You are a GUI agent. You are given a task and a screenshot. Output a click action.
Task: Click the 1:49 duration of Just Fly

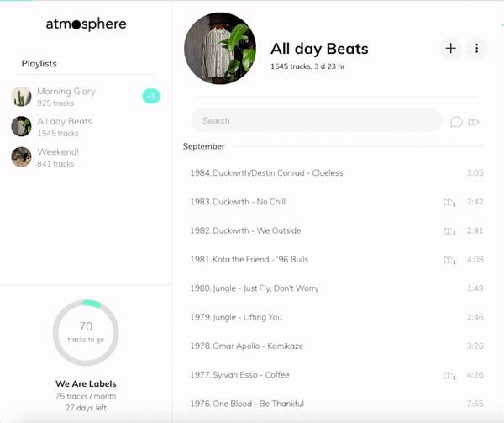point(475,288)
